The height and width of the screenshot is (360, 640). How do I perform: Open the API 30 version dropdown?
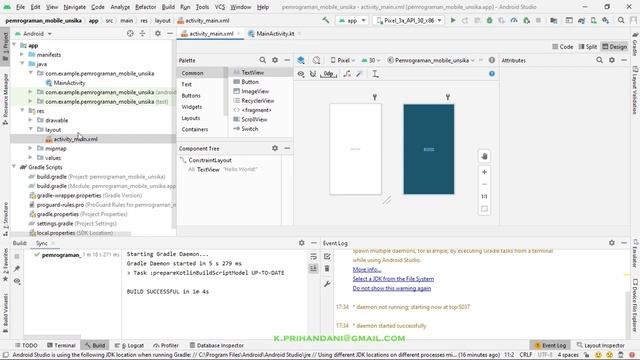pyautogui.click(x=371, y=60)
